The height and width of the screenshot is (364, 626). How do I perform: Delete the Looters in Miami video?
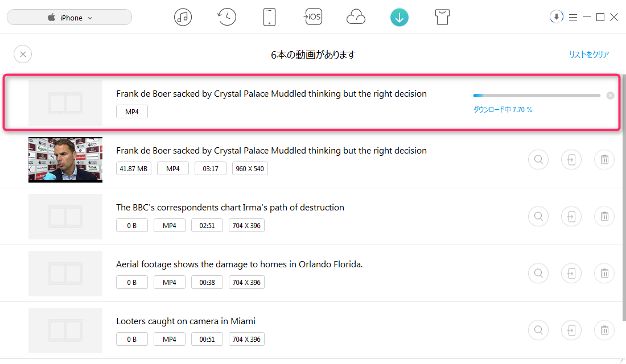604,330
